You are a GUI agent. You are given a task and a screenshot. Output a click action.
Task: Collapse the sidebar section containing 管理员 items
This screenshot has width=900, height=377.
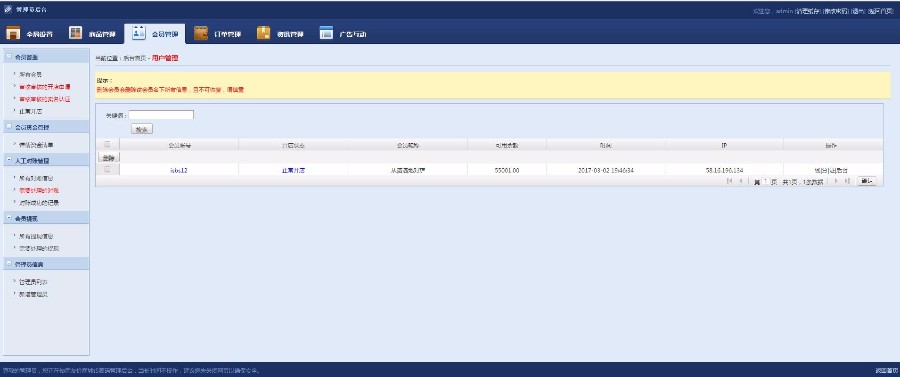[x=9, y=264]
